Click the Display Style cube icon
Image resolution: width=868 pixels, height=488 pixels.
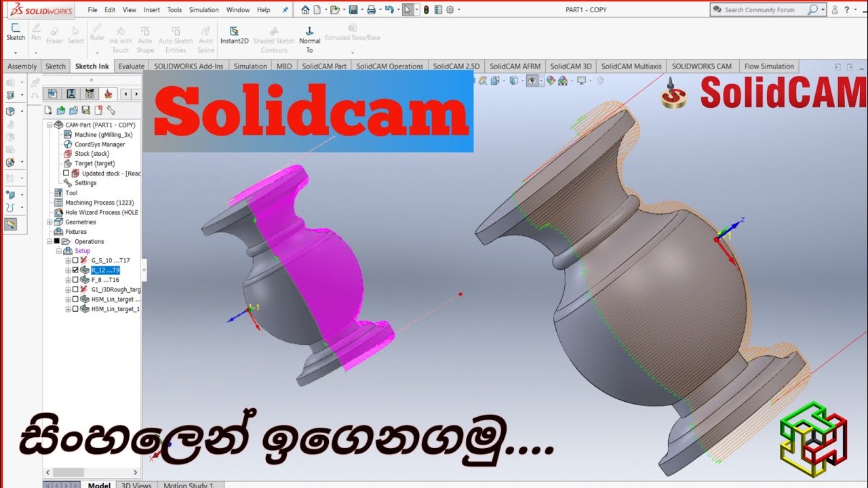tap(514, 81)
